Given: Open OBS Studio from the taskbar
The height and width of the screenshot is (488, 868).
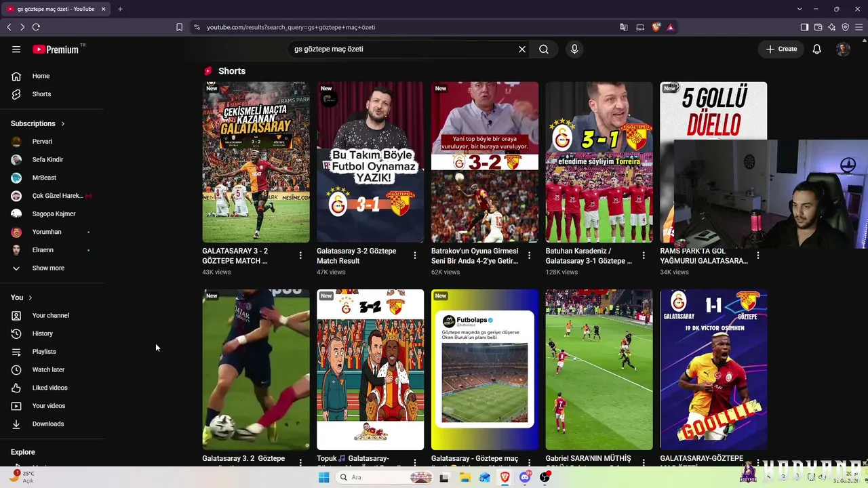Looking at the screenshot, I should [x=545, y=477].
